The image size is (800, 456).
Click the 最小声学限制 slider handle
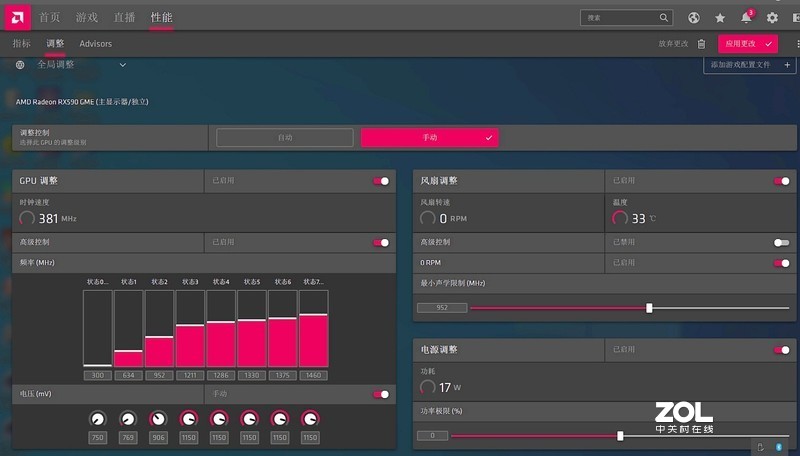click(x=649, y=308)
